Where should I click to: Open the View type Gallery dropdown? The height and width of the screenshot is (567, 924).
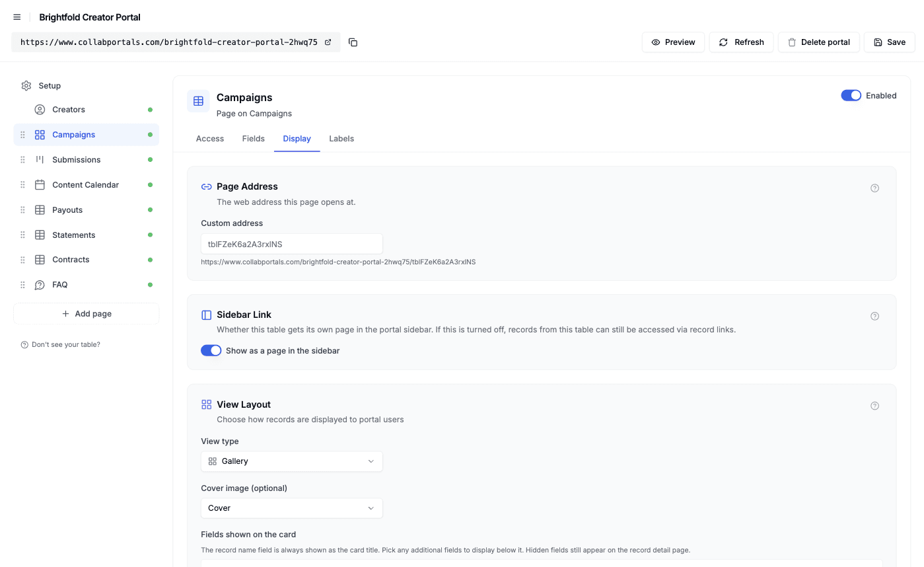[x=292, y=461]
